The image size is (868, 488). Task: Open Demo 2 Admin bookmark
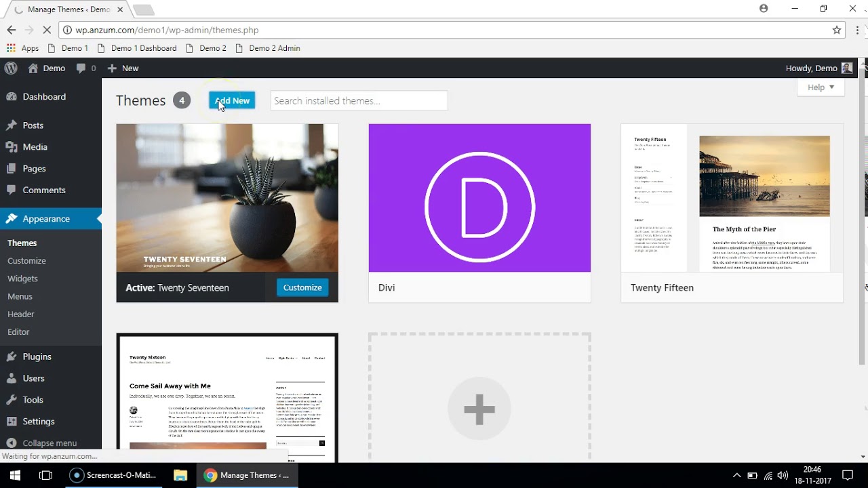(268, 48)
